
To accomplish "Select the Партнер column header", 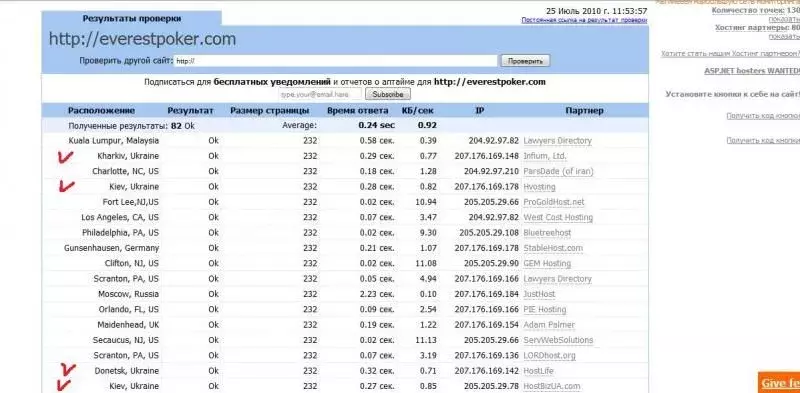I will [584, 111].
